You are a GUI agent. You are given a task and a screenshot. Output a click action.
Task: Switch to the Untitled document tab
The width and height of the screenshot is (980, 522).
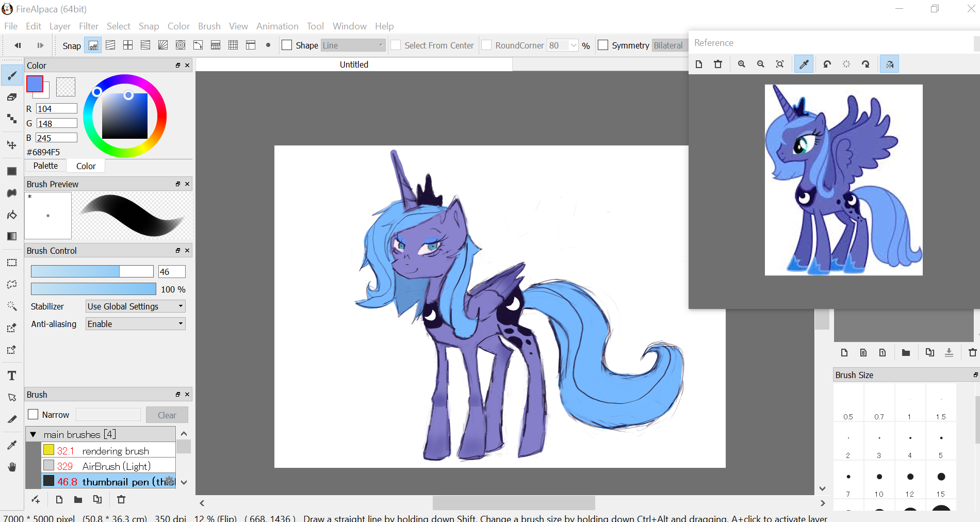[354, 64]
